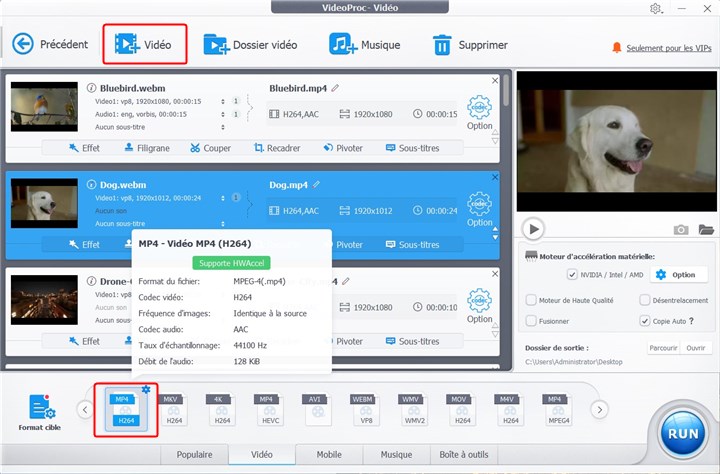Select 4K H264 format icon

click(x=221, y=409)
